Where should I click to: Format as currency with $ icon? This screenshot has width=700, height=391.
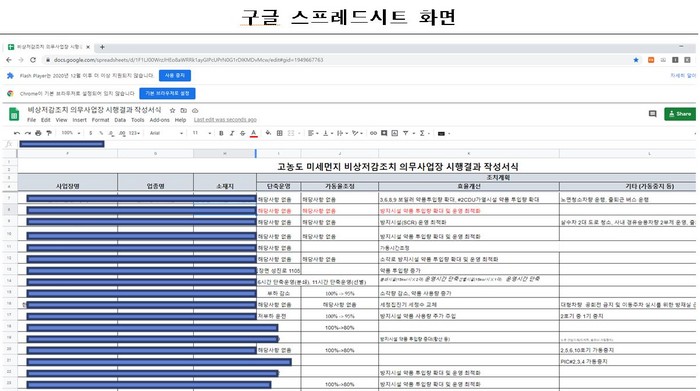pos(91,133)
